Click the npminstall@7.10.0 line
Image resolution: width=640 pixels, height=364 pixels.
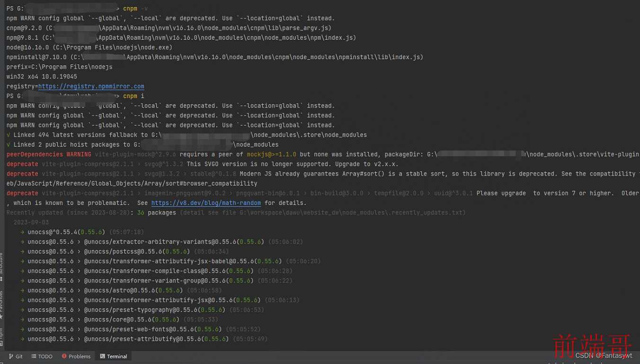click(x=215, y=57)
